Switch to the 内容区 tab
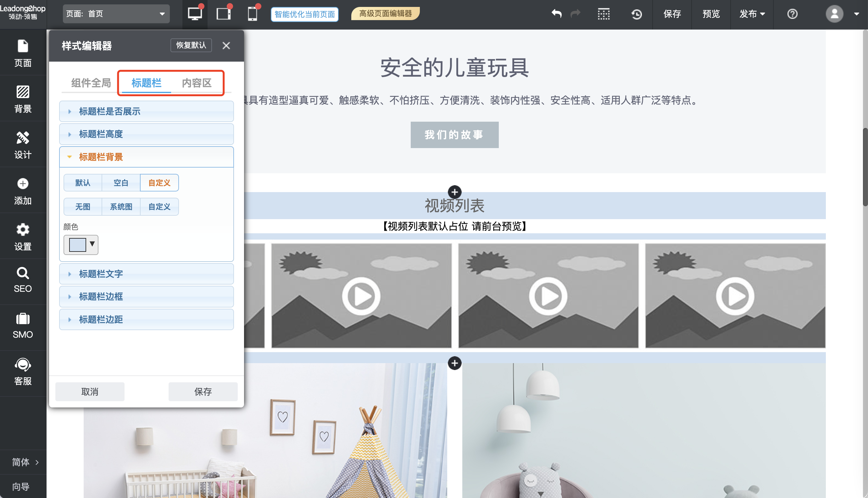 click(x=196, y=83)
